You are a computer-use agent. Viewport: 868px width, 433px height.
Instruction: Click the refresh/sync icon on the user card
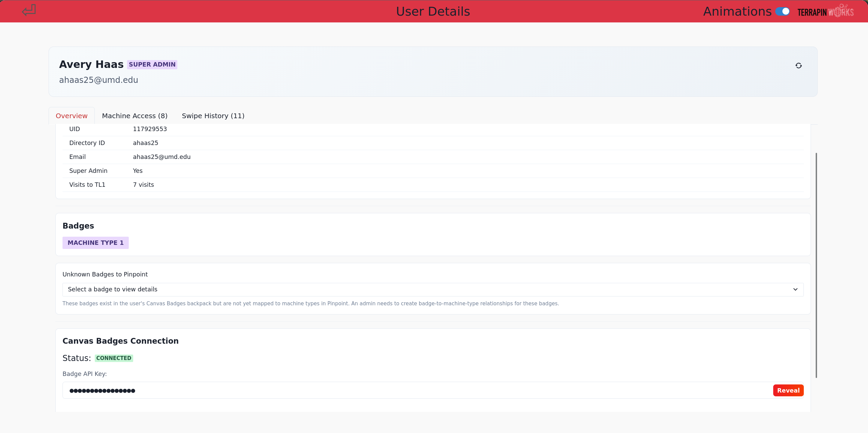point(799,65)
